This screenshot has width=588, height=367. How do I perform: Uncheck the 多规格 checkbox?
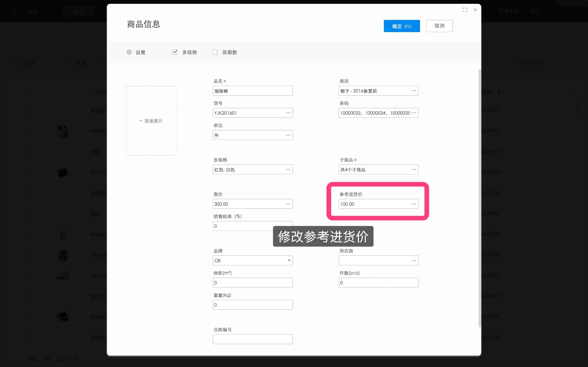pos(175,52)
